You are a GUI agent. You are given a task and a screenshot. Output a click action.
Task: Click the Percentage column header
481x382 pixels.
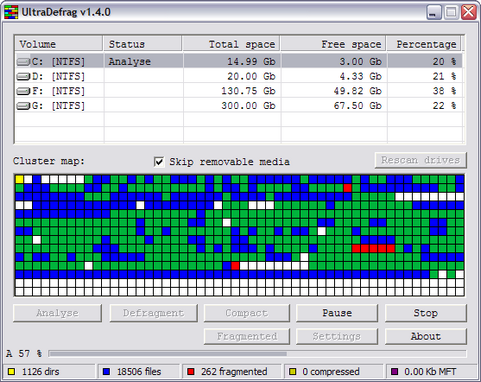(x=424, y=44)
